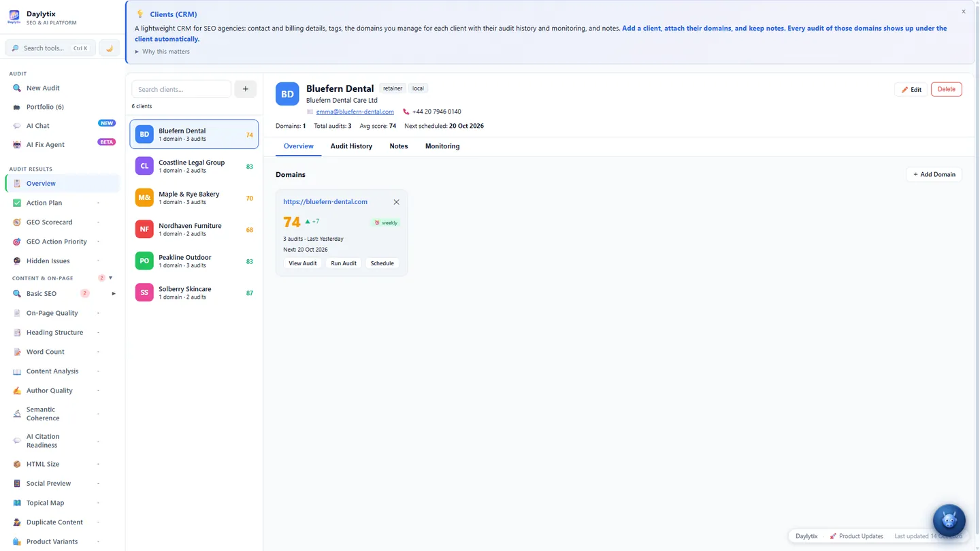The image size is (980, 551).
Task: Open the assistant chat mascot button
Action: [949, 521]
